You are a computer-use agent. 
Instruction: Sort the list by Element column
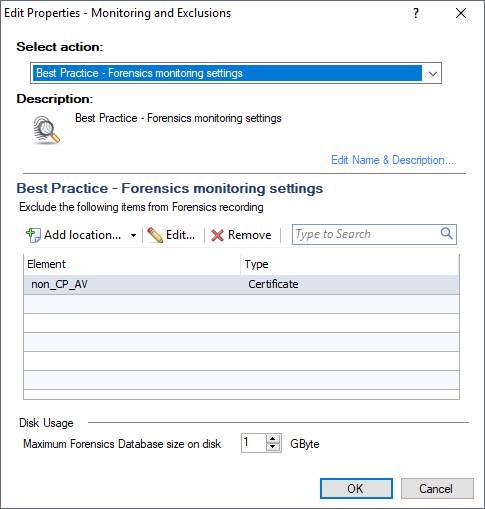coord(132,264)
